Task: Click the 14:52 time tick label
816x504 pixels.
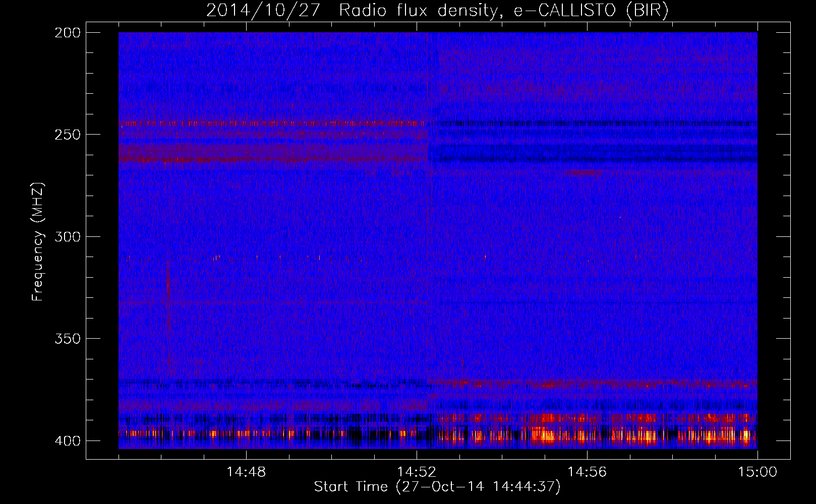Action: [x=417, y=472]
